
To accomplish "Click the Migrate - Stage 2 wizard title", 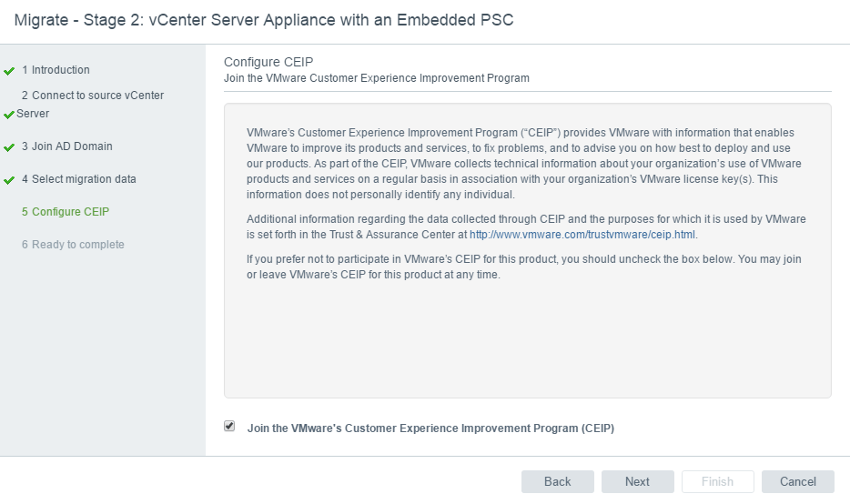I will 264,20.
